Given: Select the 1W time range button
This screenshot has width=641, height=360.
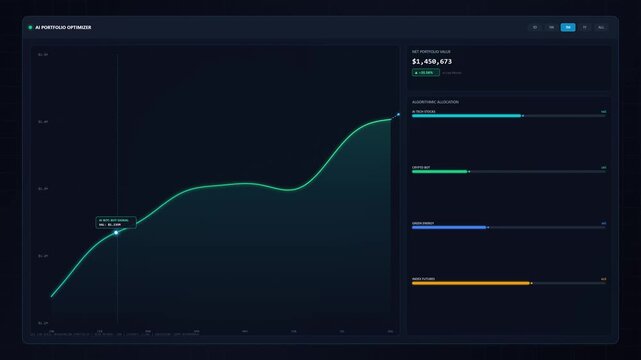Looking at the screenshot, I should click(x=551, y=27).
